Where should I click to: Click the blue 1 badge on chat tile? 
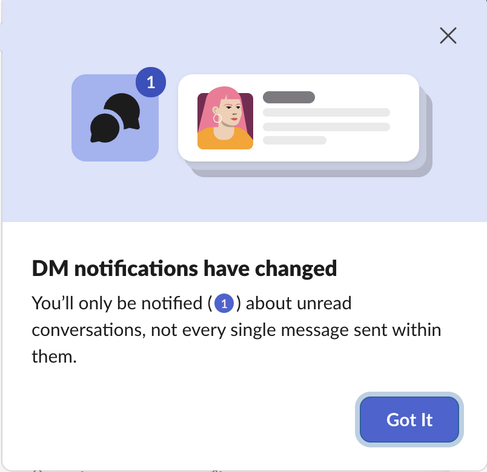(151, 82)
